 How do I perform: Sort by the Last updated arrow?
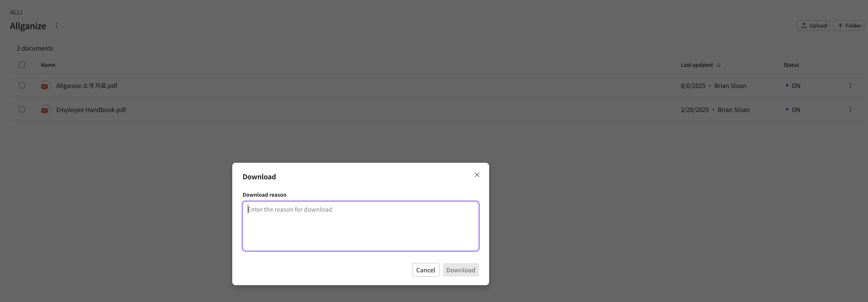718,65
